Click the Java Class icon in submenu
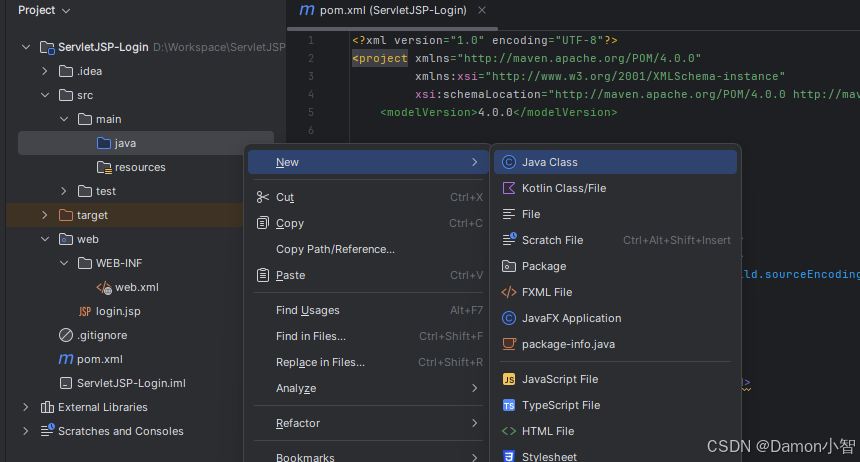The height and width of the screenshot is (462, 860). tap(509, 162)
